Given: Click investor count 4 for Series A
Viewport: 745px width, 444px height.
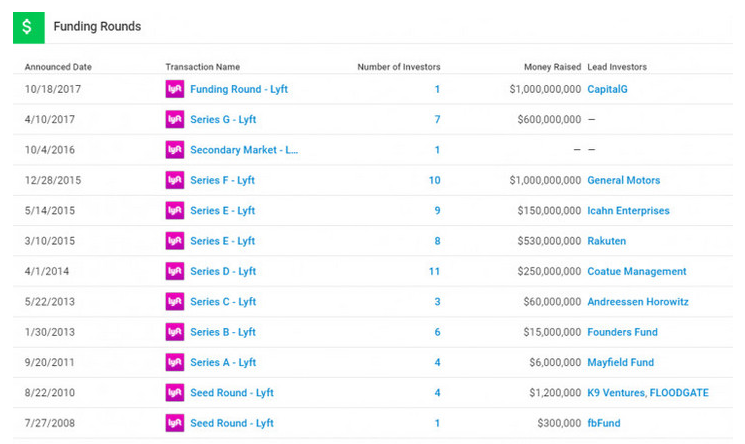Looking at the screenshot, I should pos(437,362).
